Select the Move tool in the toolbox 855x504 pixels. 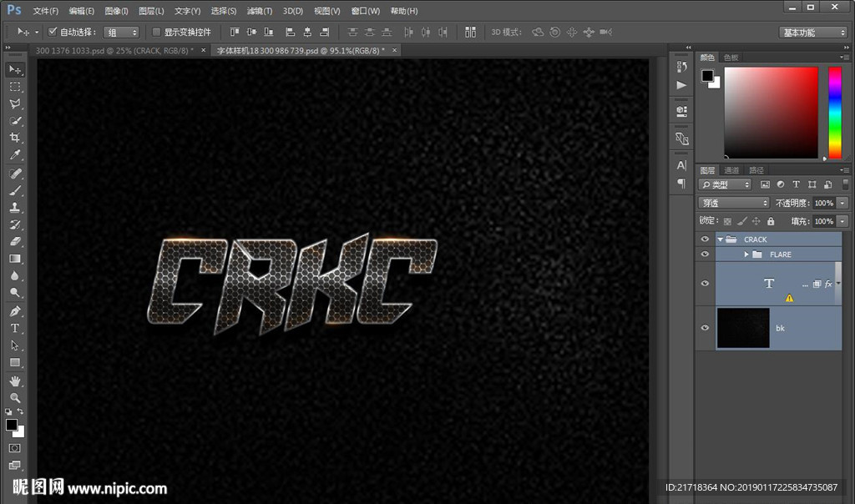tap(15, 70)
